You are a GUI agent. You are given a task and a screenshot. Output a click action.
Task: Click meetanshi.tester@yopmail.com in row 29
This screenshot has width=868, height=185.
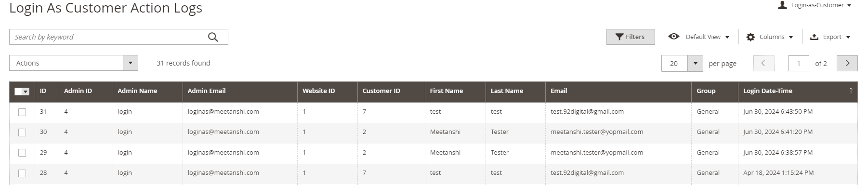[597, 152]
